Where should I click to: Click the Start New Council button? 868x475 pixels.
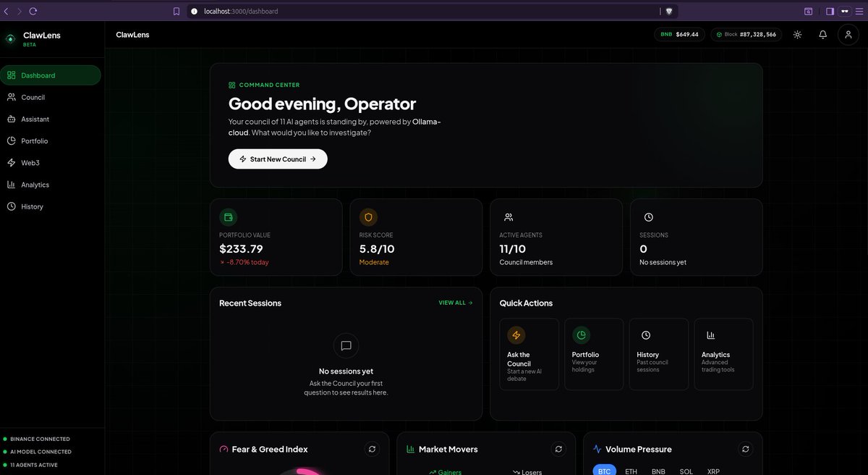click(278, 159)
